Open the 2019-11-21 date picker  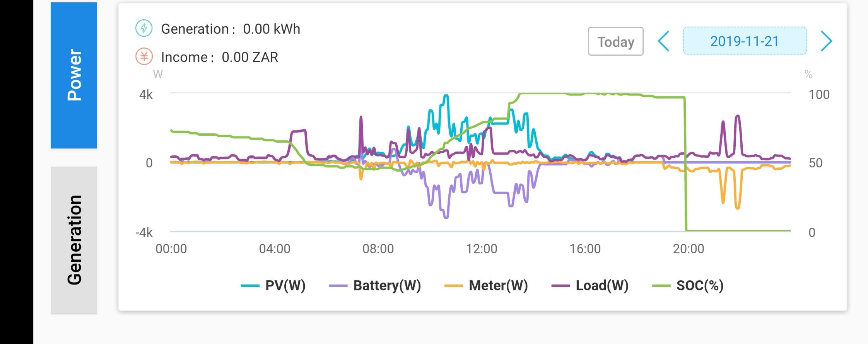tap(745, 41)
